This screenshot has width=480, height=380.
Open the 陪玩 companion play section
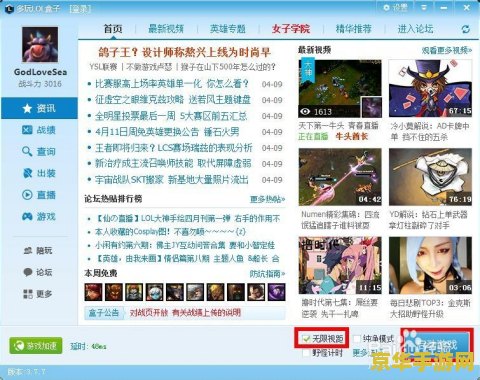click(x=39, y=250)
